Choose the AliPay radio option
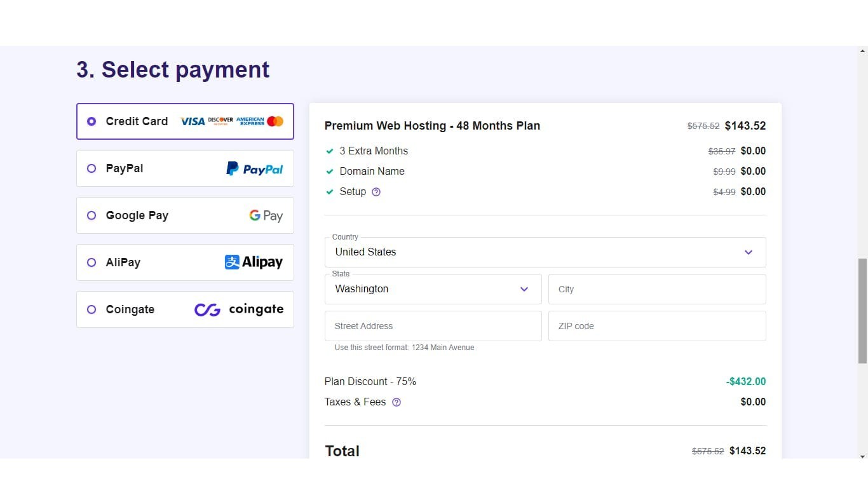 tap(92, 262)
